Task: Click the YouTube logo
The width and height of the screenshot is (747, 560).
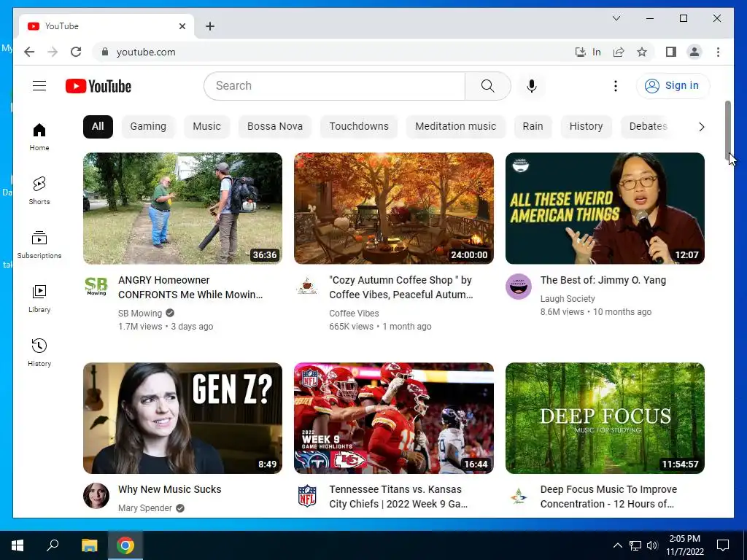Action: click(98, 86)
